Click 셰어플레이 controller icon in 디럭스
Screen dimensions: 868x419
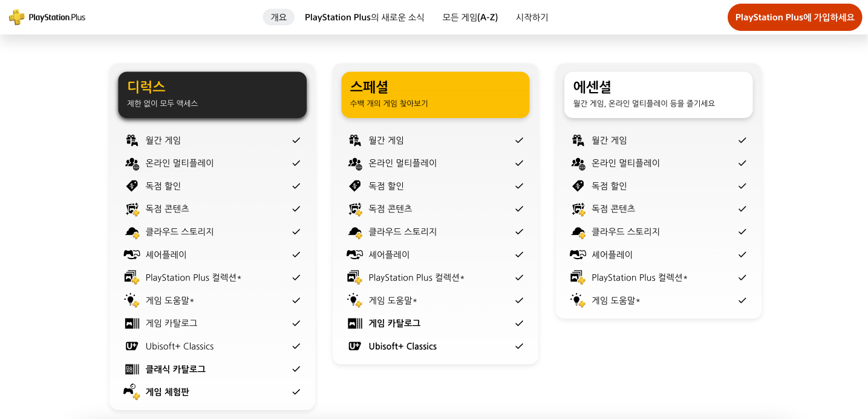pyautogui.click(x=132, y=254)
